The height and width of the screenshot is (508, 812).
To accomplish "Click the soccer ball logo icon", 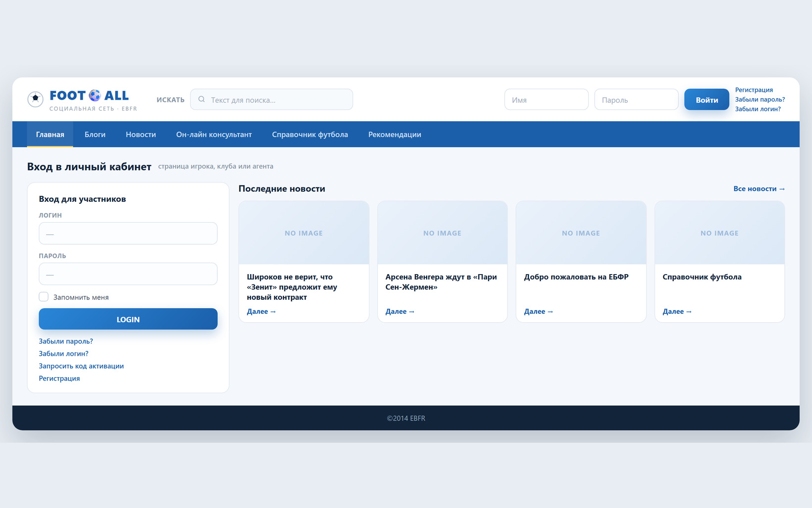I will coord(35,99).
